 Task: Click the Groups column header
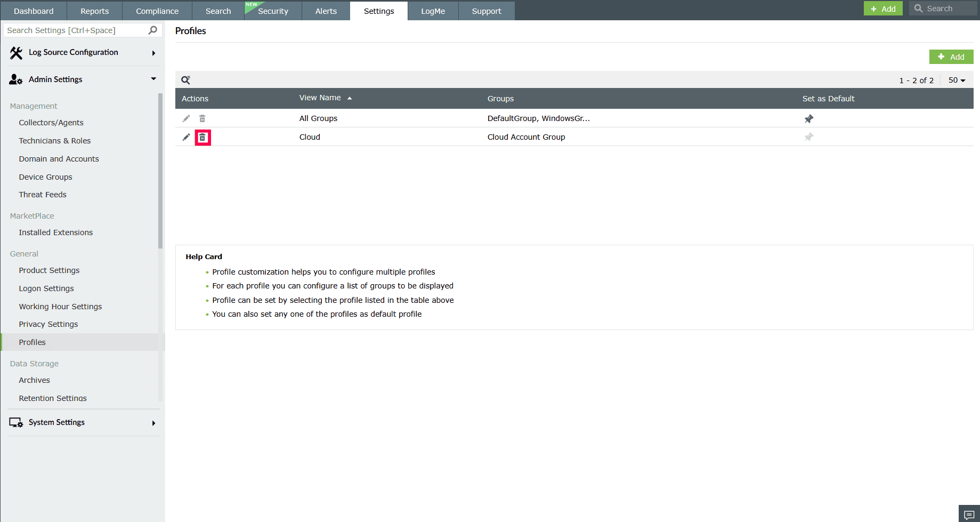click(x=500, y=99)
